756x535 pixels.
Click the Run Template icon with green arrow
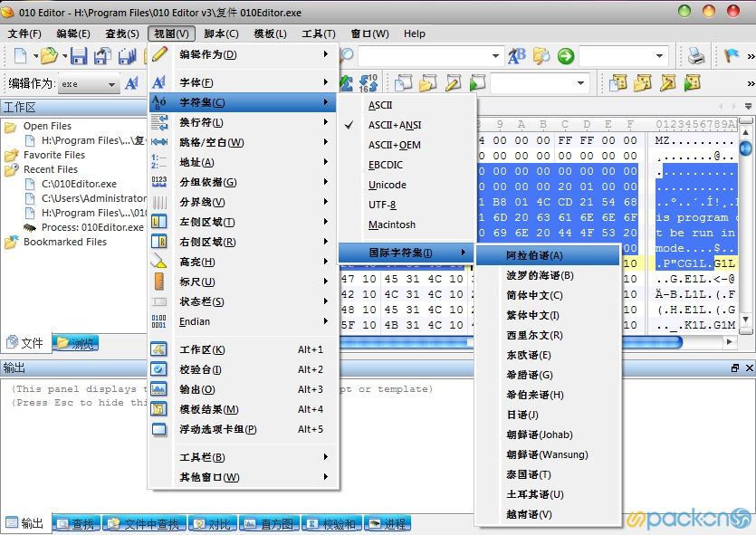693,83
